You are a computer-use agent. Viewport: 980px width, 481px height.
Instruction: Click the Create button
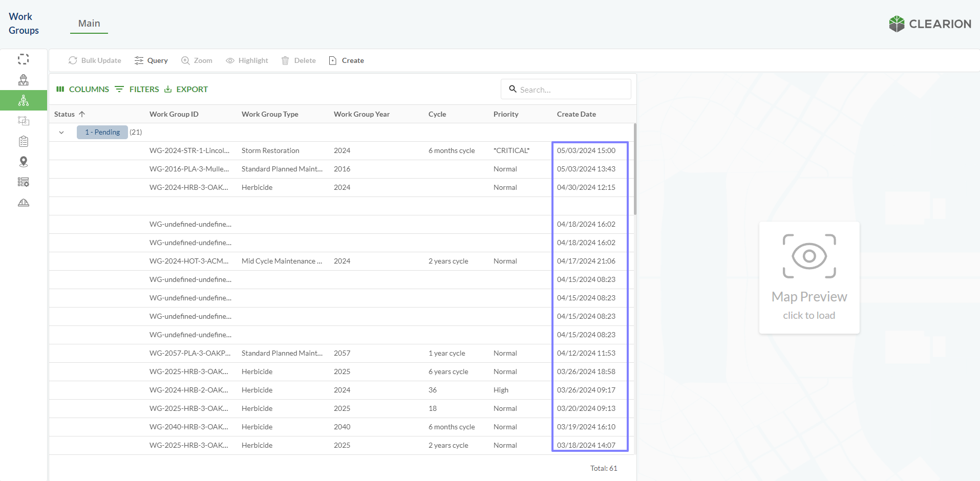pos(347,60)
